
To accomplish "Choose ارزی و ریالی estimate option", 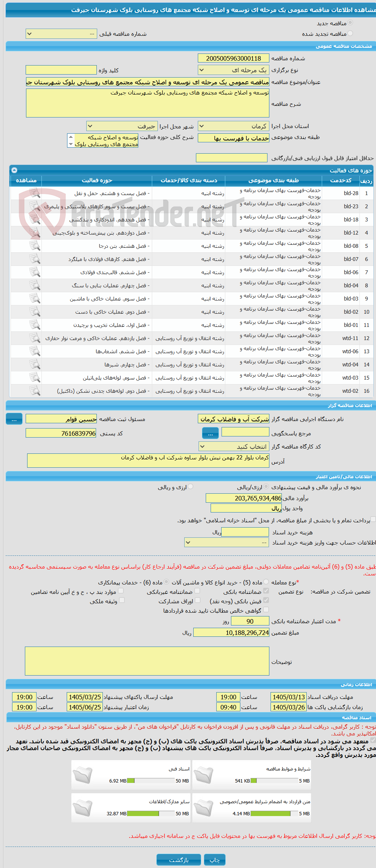I will 191,487.
